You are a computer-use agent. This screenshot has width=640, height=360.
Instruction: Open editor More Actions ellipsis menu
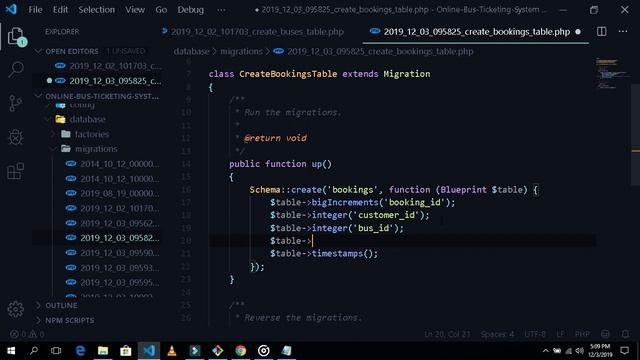pos(623,31)
